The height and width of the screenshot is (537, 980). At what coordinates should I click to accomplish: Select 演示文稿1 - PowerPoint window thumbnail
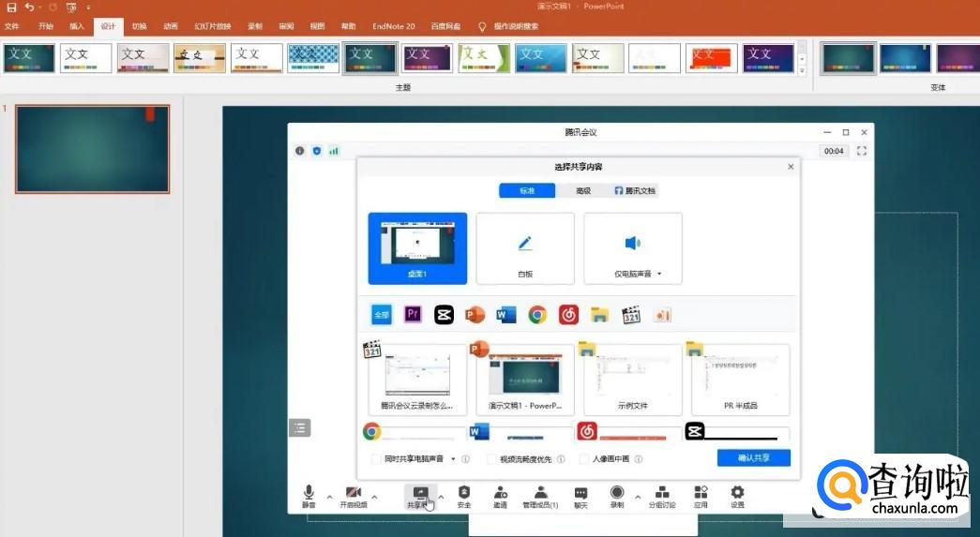click(525, 380)
